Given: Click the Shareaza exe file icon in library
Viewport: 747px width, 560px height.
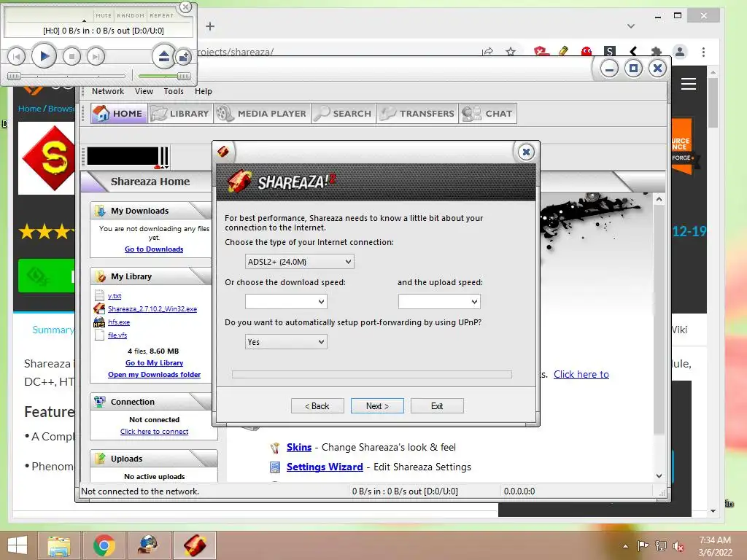Looking at the screenshot, I should pos(99,309).
